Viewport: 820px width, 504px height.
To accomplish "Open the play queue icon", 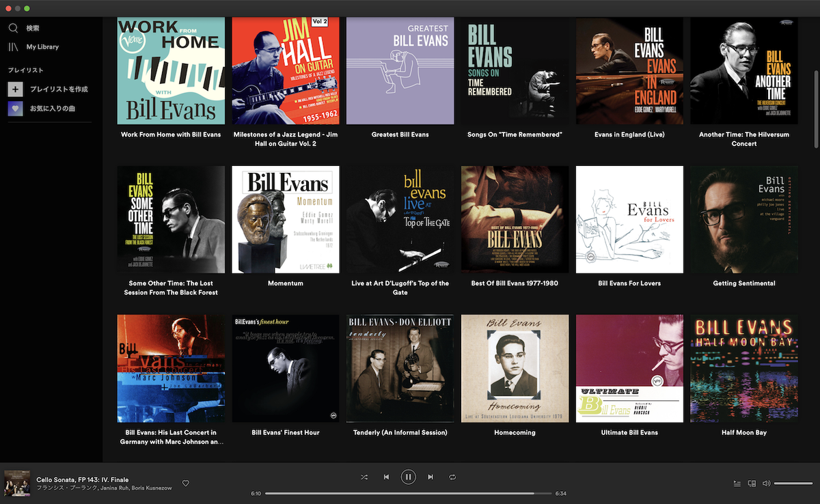I will [x=737, y=484].
